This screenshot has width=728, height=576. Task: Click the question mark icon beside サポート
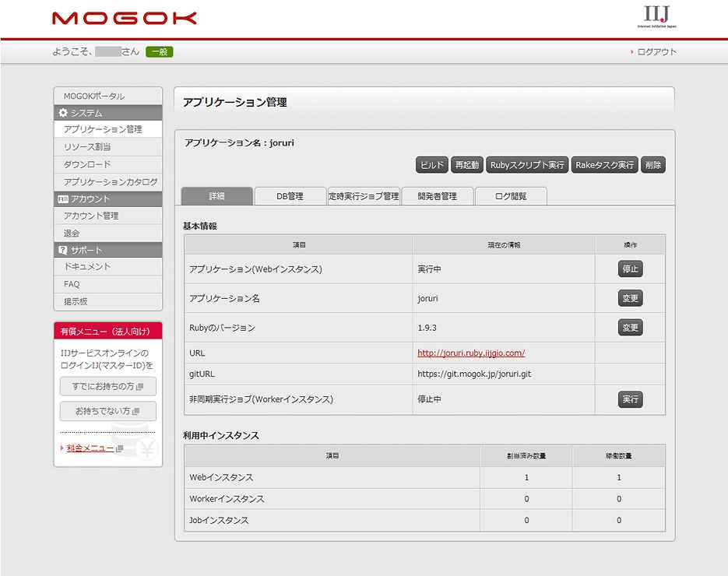pyautogui.click(x=63, y=250)
